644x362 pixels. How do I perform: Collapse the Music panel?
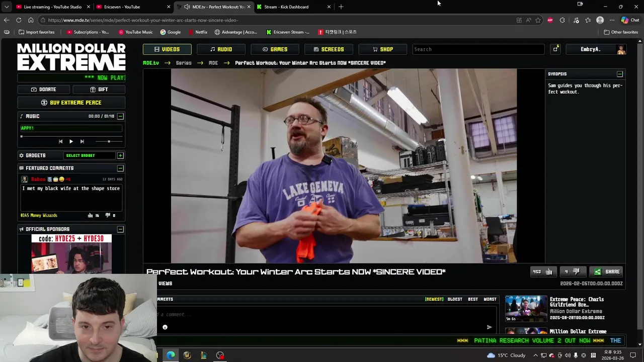point(120,116)
